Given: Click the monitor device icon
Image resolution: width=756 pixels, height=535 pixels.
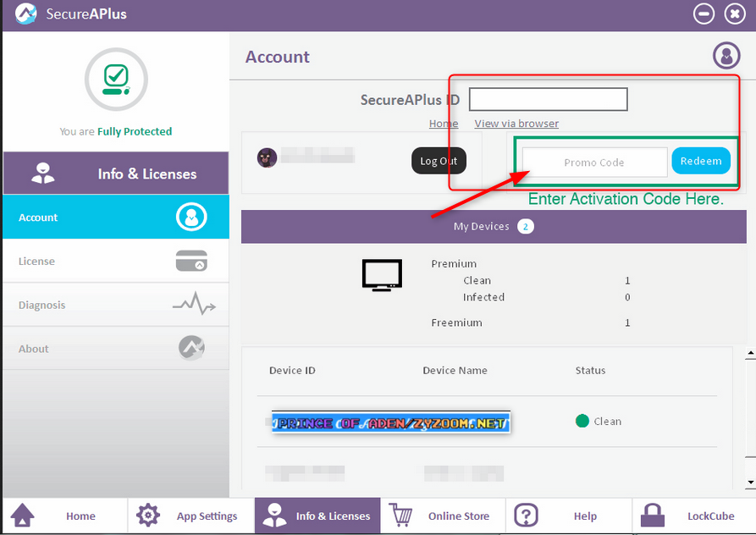Looking at the screenshot, I should pos(382,275).
